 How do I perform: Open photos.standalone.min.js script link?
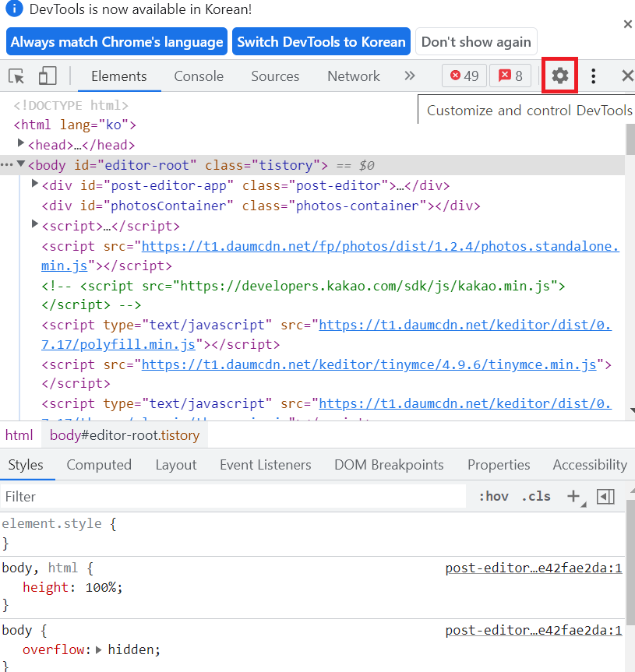click(380, 246)
